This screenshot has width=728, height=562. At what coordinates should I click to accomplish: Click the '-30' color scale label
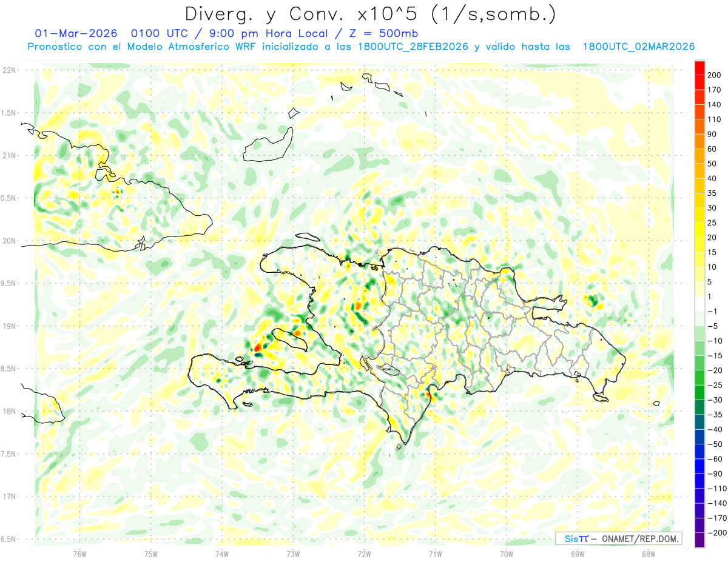(715, 400)
